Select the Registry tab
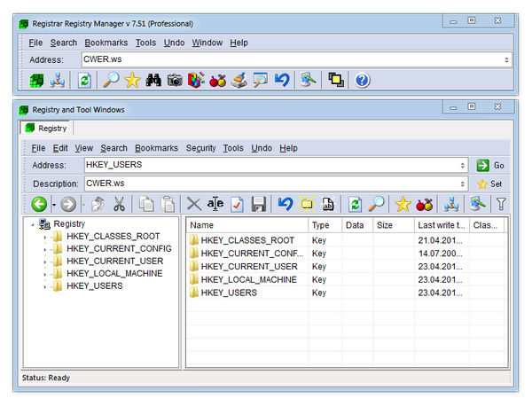The width and height of the screenshot is (532, 406). tap(46, 129)
